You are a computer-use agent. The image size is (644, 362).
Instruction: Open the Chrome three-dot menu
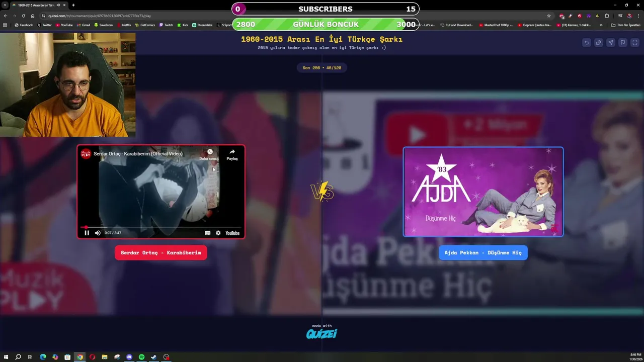click(x=638, y=16)
